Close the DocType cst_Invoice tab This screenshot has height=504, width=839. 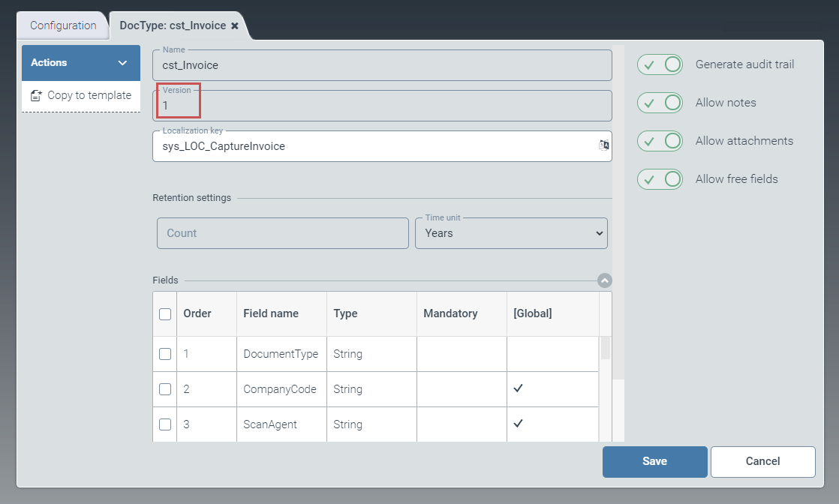point(235,25)
